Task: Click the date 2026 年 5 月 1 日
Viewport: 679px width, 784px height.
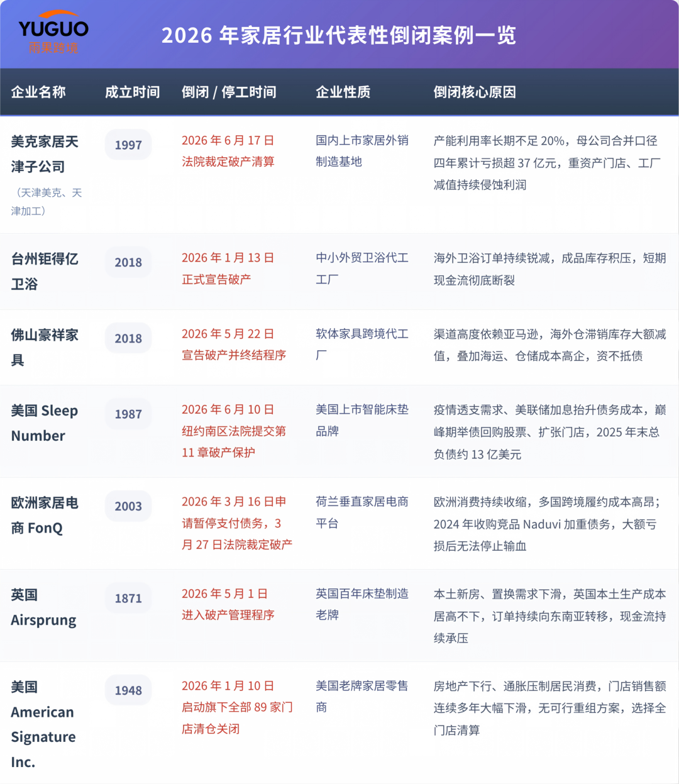Action: pyautogui.click(x=224, y=594)
